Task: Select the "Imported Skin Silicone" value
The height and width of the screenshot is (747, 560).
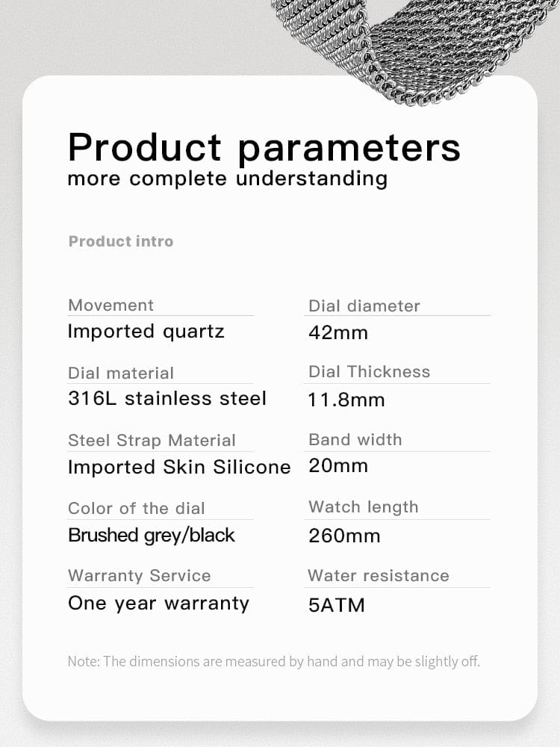Action: (179, 467)
